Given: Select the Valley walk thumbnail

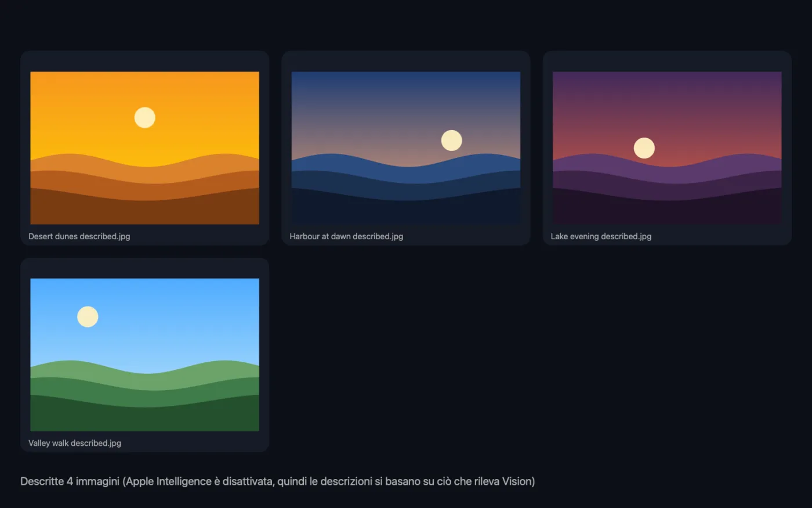Looking at the screenshot, I should coord(145,355).
